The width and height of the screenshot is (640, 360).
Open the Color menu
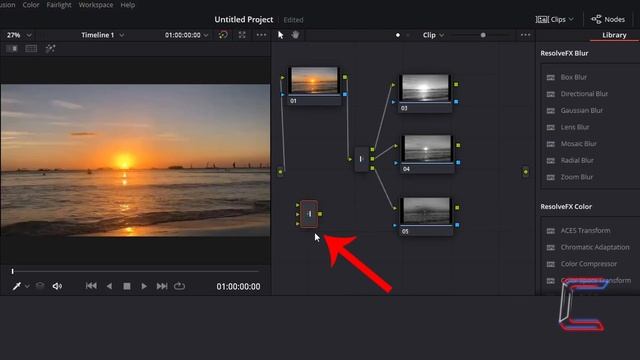tap(31, 5)
